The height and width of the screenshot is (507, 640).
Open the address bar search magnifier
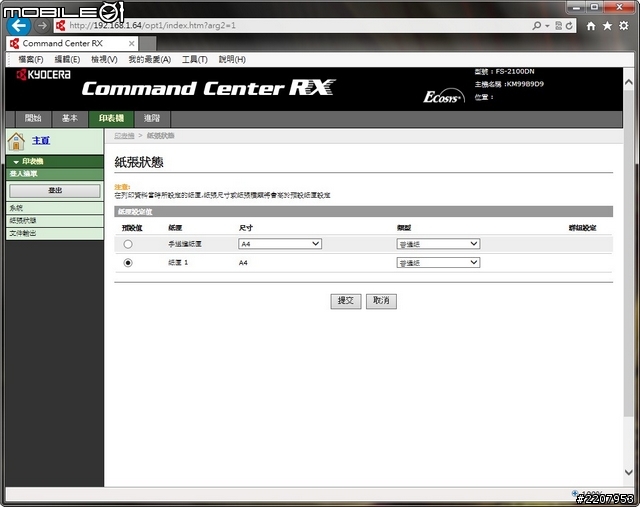(x=537, y=26)
